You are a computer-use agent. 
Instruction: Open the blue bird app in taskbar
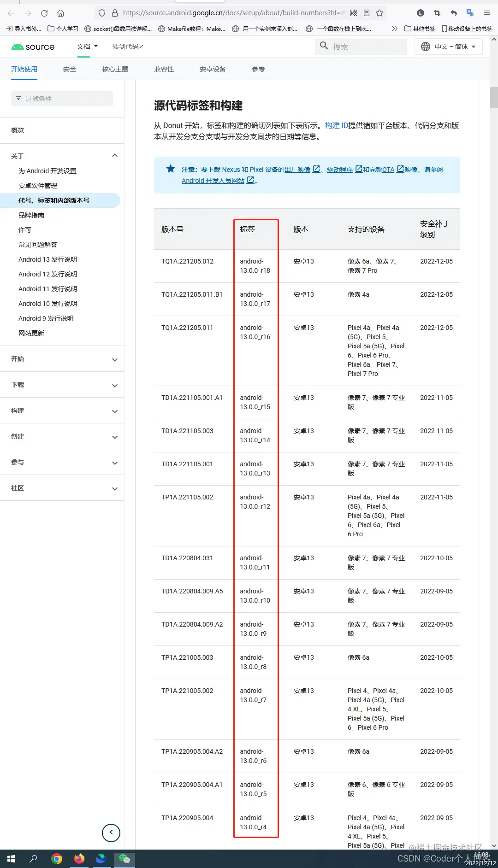(x=101, y=859)
